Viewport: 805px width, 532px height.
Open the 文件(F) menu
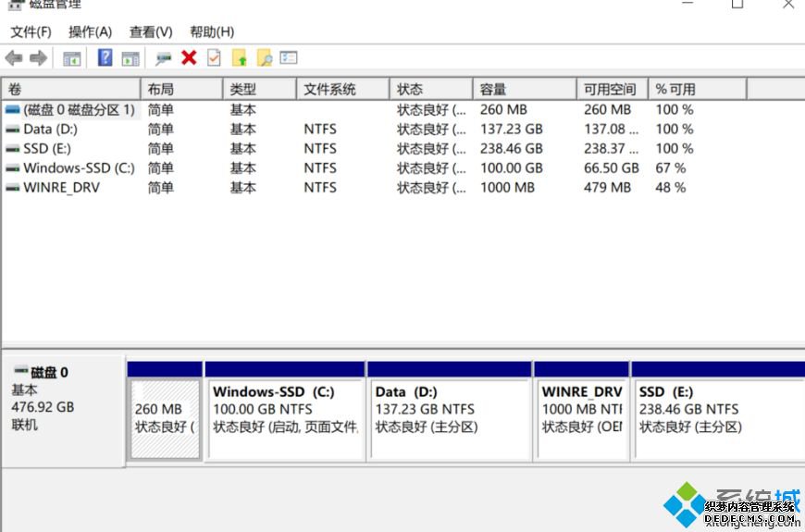click(x=31, y=32)
